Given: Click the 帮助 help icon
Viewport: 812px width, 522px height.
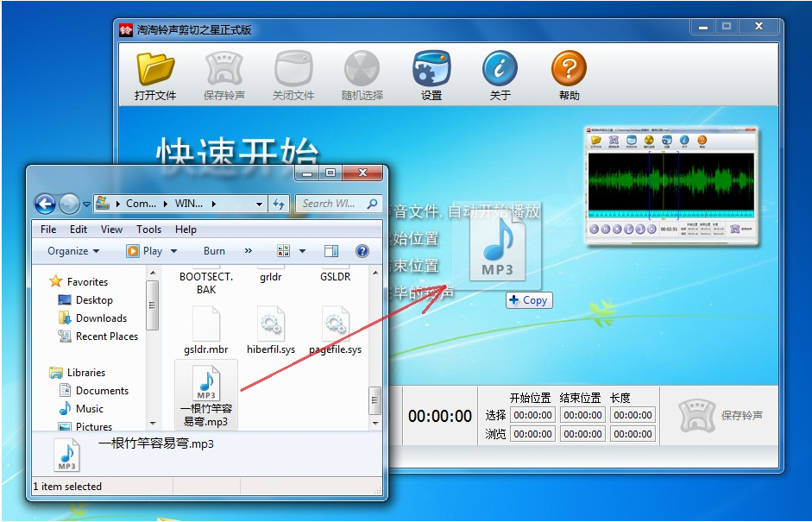Looking at the screenshot, I should (569, 69).
